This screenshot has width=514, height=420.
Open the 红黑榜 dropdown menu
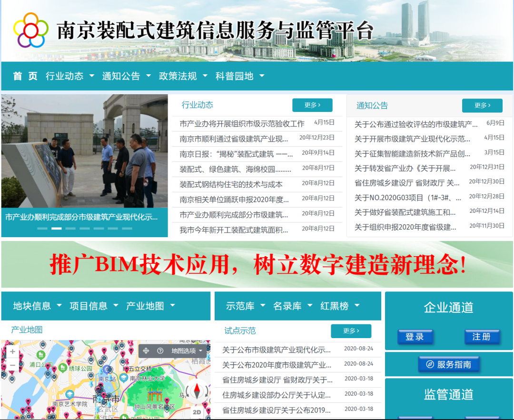pos(340,306)
